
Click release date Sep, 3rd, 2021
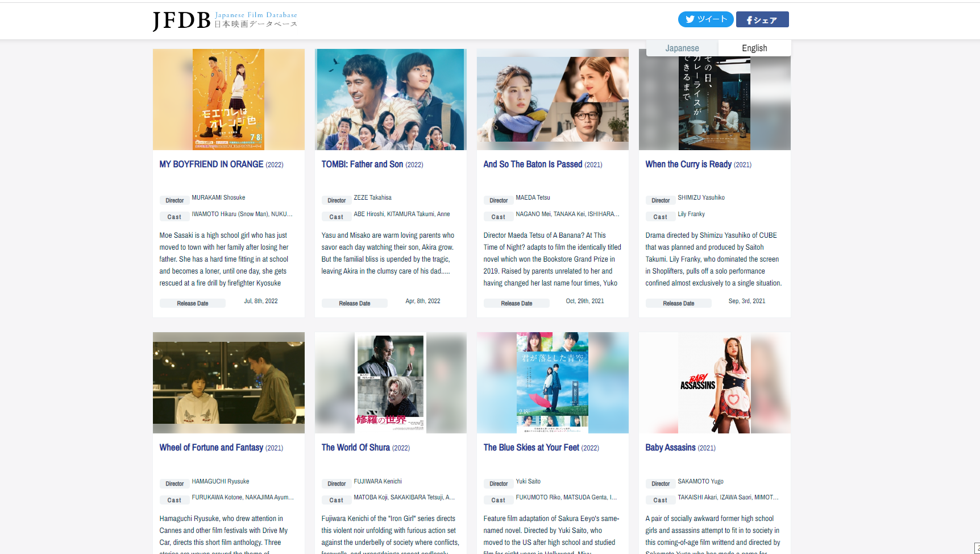pyautogui.click(x=747, y=301)
